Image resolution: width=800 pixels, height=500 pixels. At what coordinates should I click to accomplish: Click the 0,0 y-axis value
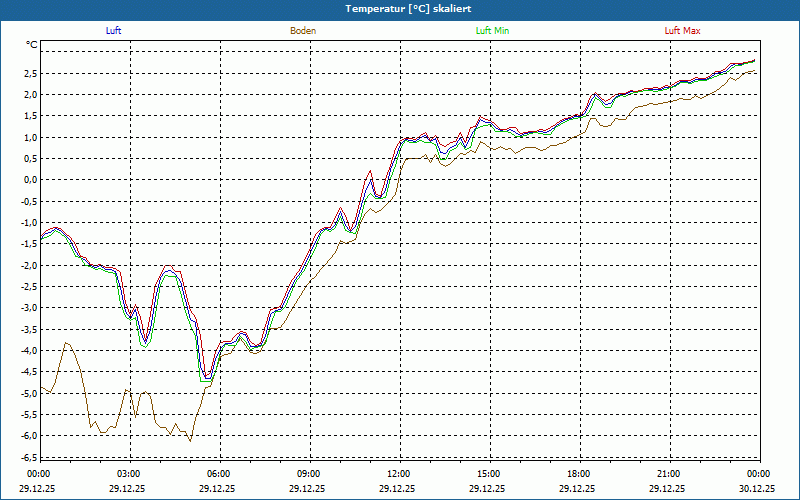click(31, 180)
